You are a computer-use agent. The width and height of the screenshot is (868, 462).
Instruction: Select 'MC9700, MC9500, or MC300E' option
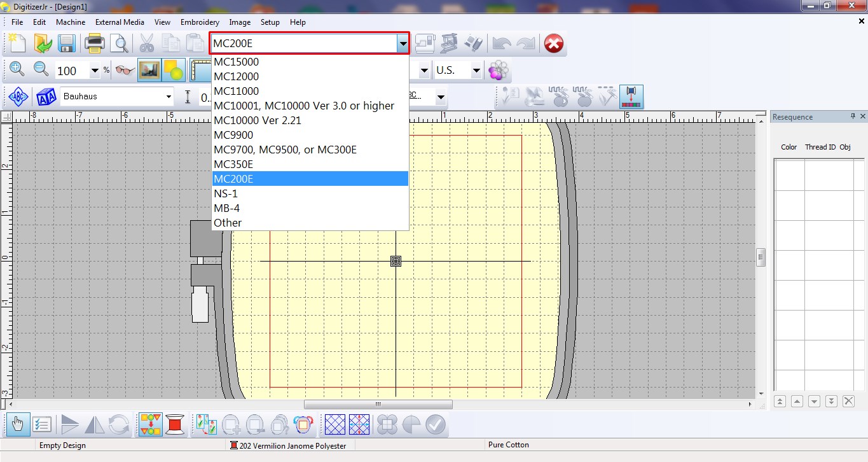(x=310, y=150)
